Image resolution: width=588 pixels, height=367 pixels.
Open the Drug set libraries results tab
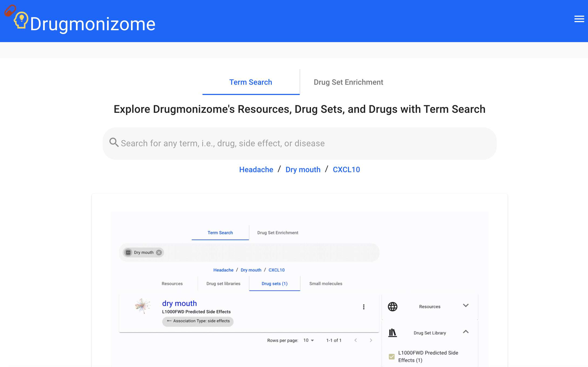coord(223,284)
